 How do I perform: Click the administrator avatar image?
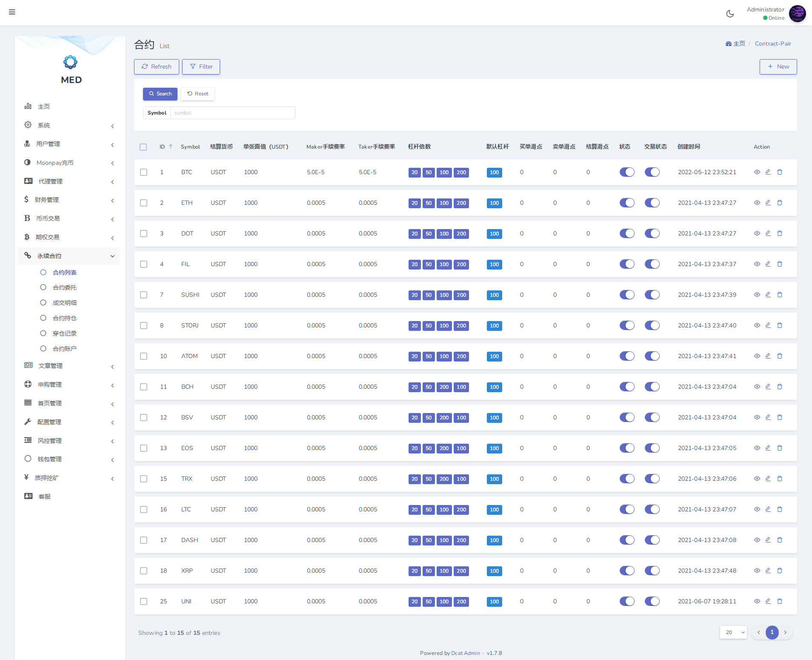click(x=797, y=14)
